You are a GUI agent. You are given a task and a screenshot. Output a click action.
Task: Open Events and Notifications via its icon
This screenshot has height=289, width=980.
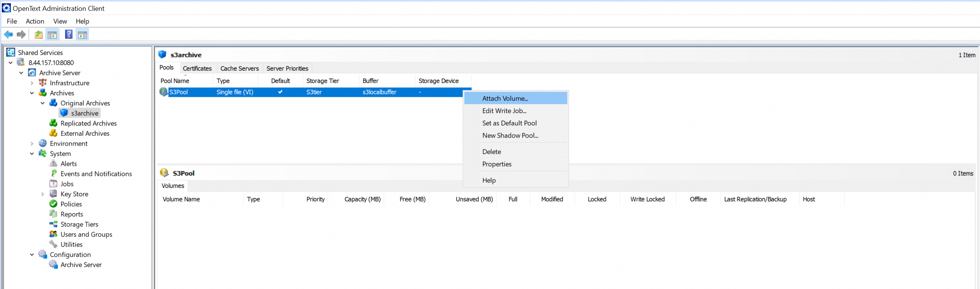tap(53, 173)
